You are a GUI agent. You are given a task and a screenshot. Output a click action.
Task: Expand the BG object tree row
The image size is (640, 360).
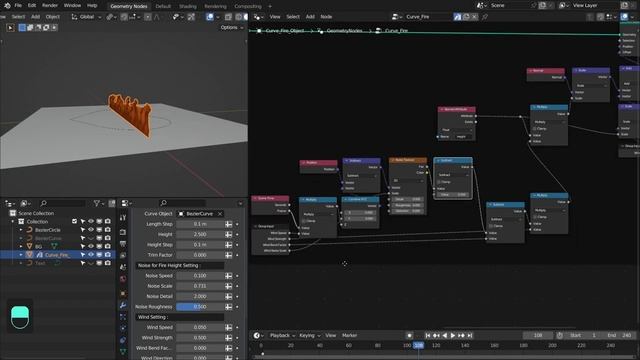pyautogui.click(x=21, y=246)
